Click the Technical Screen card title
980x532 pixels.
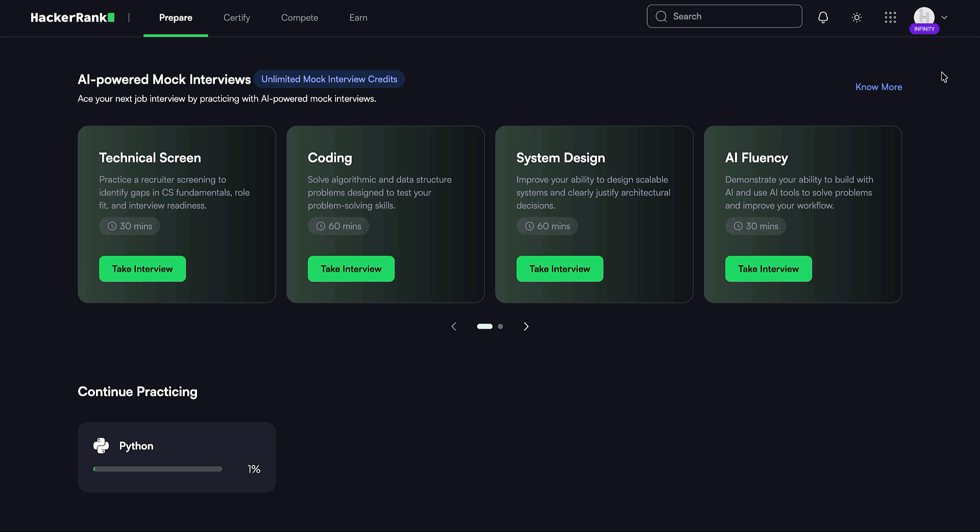[x=150, y=158]
